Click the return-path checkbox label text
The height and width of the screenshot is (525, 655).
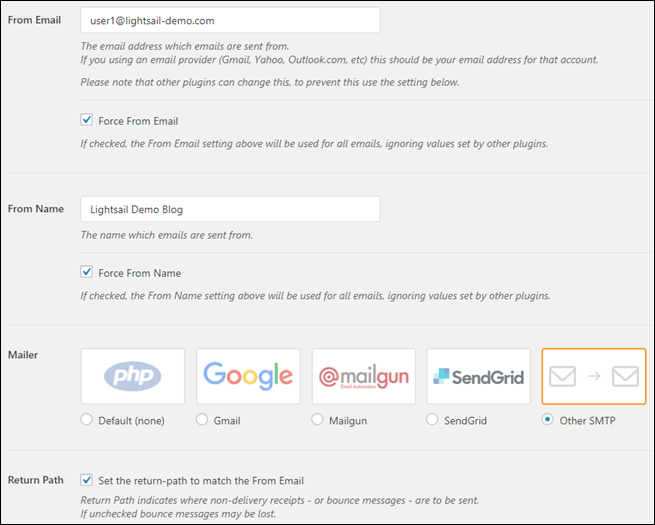(x=201, y=480)
